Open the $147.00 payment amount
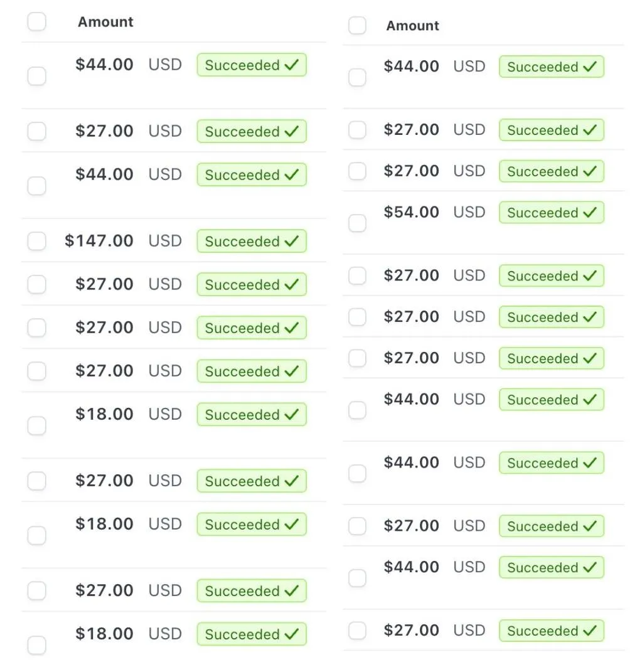Image resolution: width=642 pixels, height=672 pixels. click(99, 241)
